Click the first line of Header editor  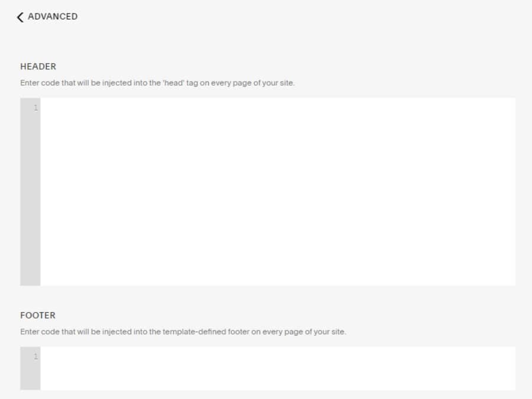click(177, 108)
